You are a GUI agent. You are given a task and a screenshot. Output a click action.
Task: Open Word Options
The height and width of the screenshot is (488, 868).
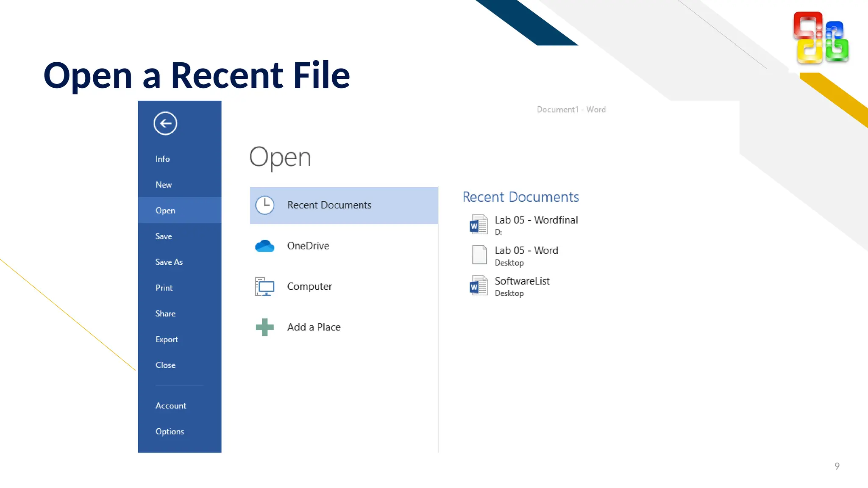pos(170,432)
